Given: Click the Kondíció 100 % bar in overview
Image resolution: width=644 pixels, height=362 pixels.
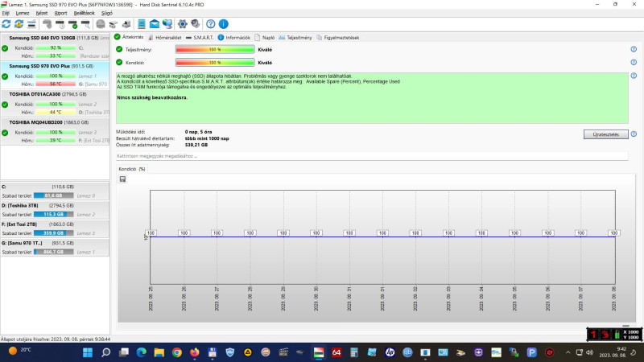Looking at the screenshot, I should tap(215, 63).
